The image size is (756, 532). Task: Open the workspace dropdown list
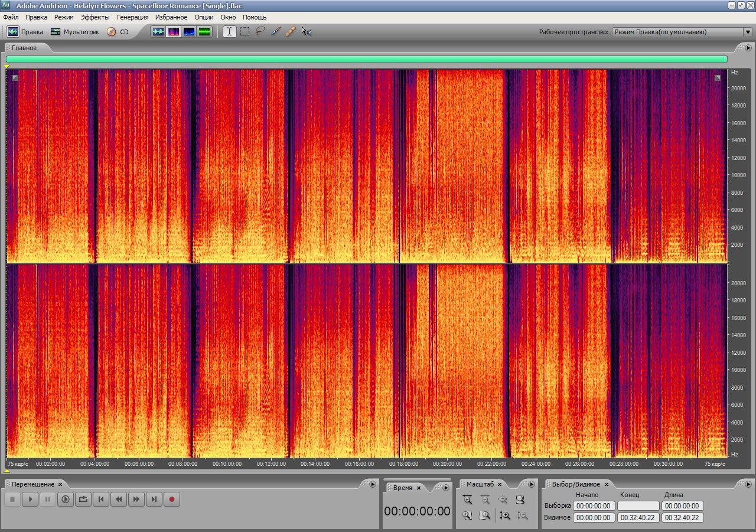[x=748, y=32]
